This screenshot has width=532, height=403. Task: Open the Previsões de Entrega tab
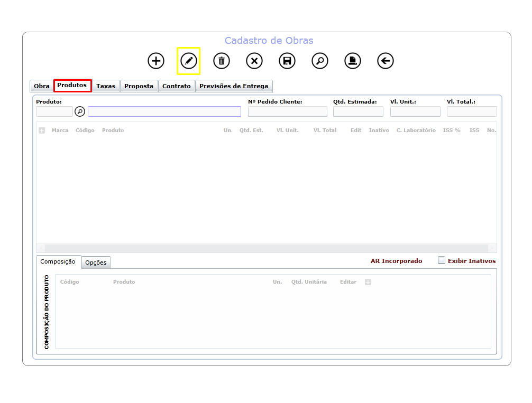pyautogui.click(x=234, y=86)
